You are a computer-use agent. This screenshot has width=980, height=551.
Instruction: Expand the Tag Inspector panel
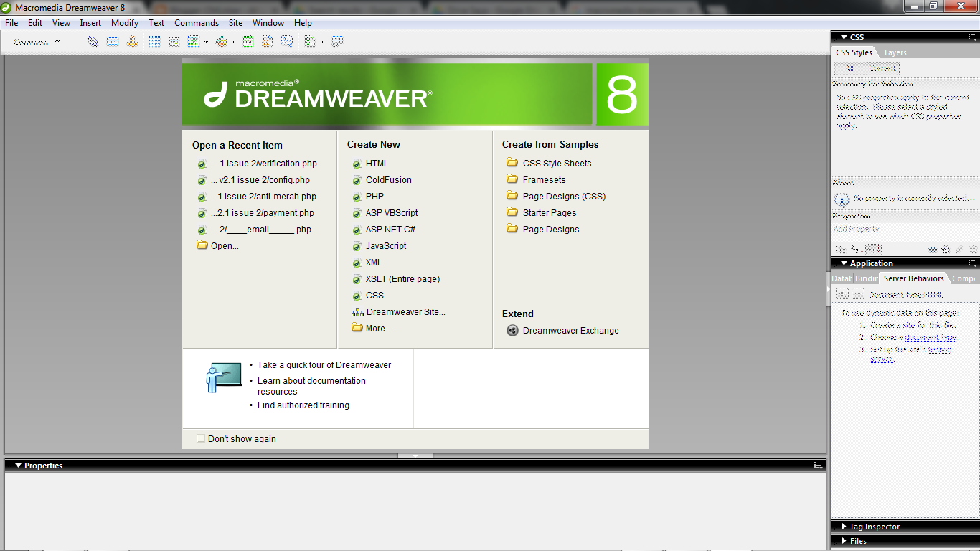[844, 527]
